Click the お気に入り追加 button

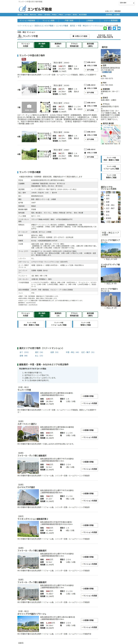(80, 36)
